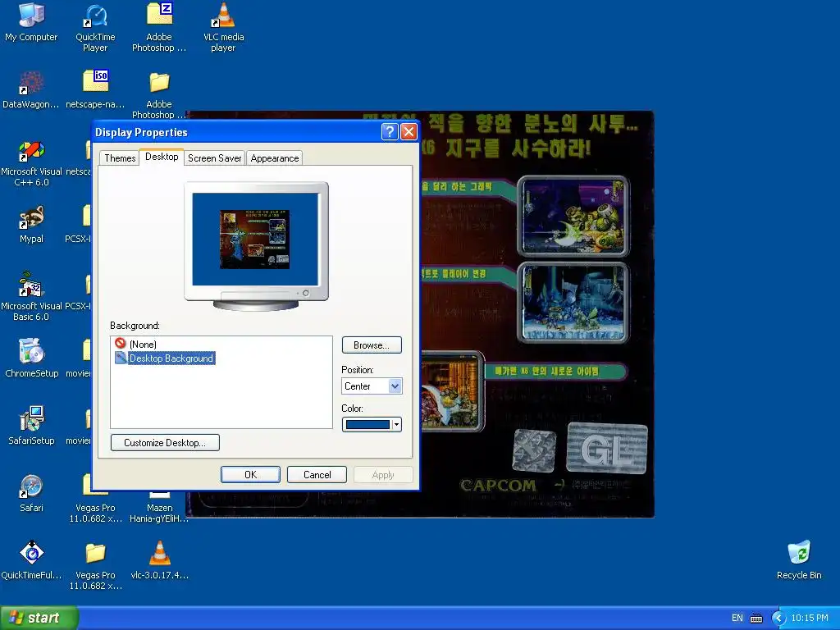Screen dimensions: 840x630
Task: Switch to the Appearance tab
Action: click(275, 158)
